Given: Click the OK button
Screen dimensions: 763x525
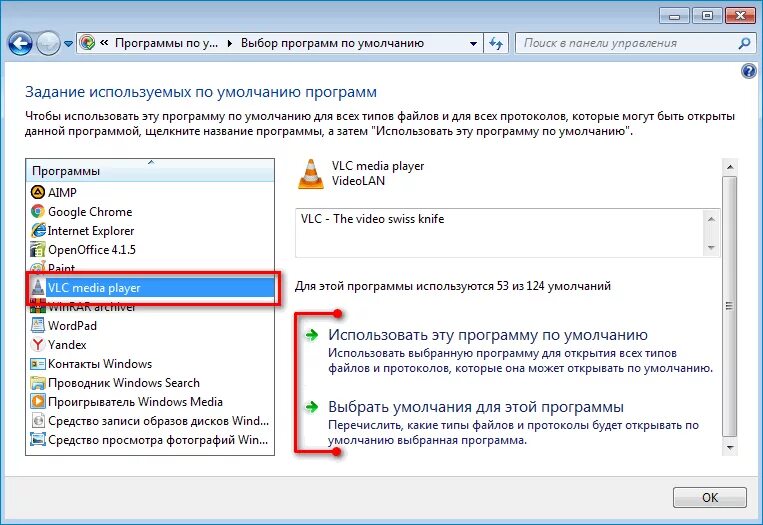Looking at the screenshot, I should pyautogui.click(x=709, y=497).
